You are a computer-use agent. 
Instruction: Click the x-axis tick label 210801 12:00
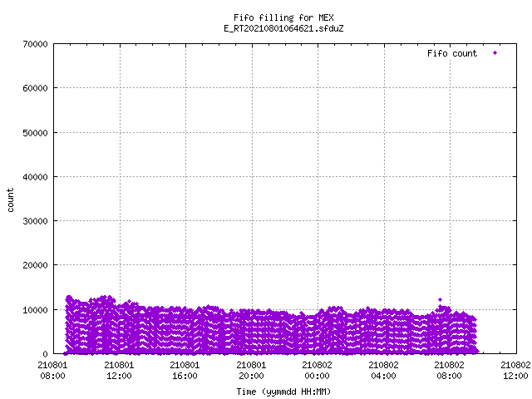(x=119, y=371)
